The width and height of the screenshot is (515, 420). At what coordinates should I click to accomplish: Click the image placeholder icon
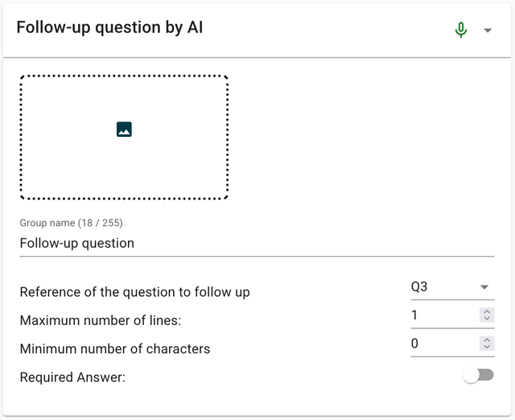tap(124, 129)
